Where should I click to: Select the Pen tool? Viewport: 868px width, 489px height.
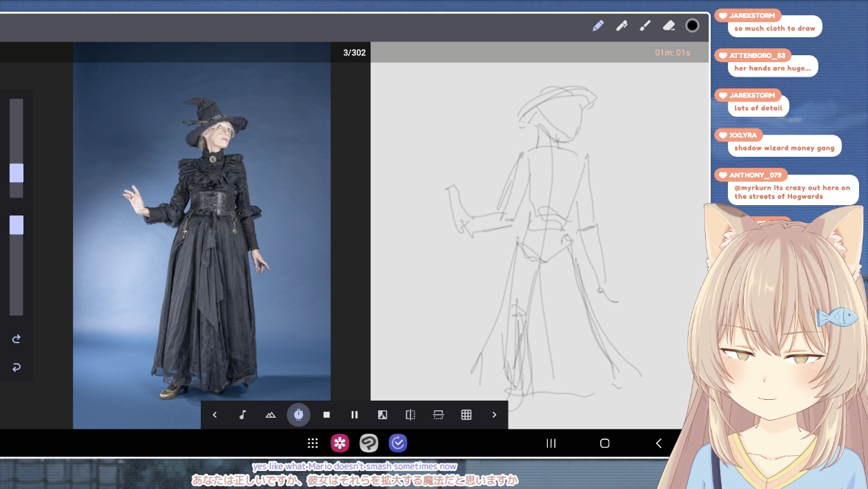(622, 26)
